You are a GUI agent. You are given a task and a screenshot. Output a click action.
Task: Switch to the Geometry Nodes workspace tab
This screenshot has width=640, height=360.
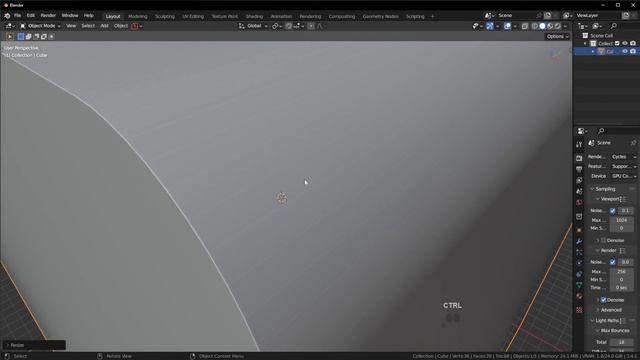pos(380,16)
